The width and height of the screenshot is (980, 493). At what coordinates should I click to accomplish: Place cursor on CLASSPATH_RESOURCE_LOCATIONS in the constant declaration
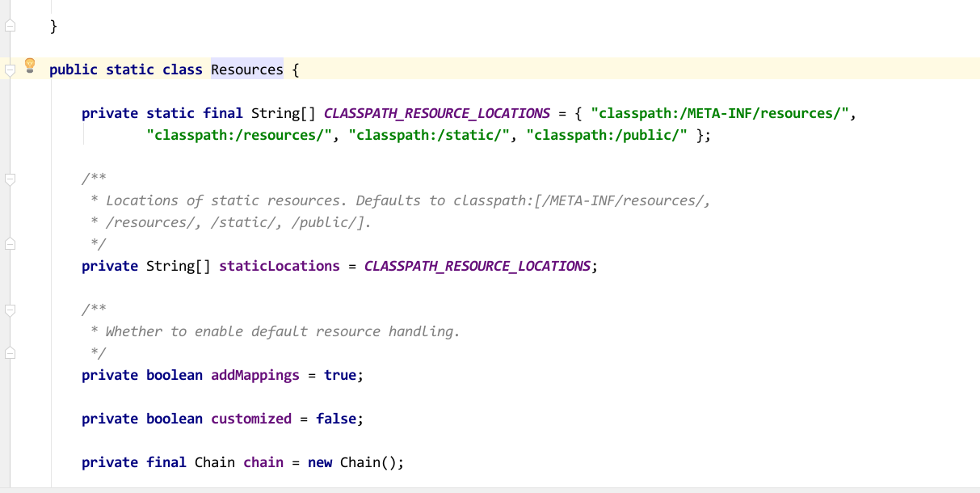pyautogui.click(x=436, y=113)
